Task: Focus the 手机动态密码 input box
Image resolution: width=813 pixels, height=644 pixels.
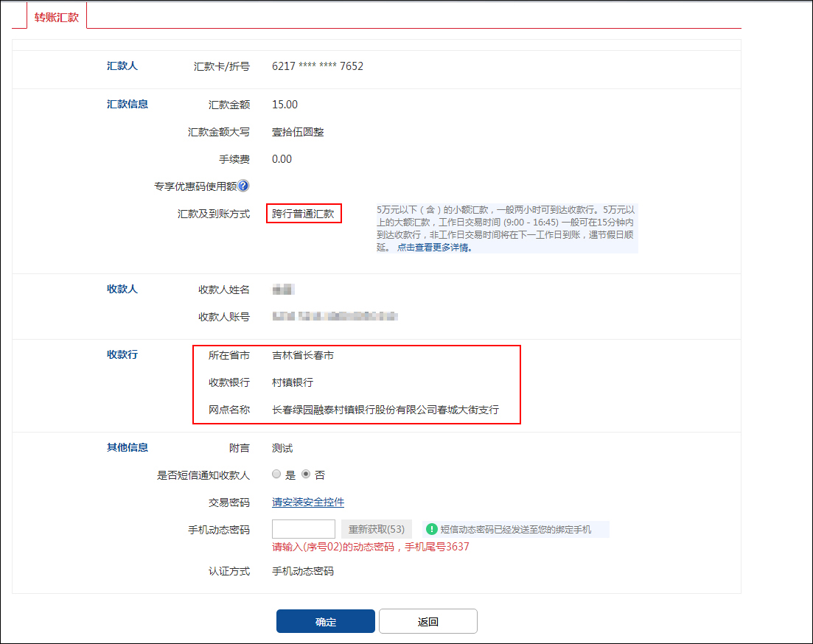Action: tap(304, 529)
